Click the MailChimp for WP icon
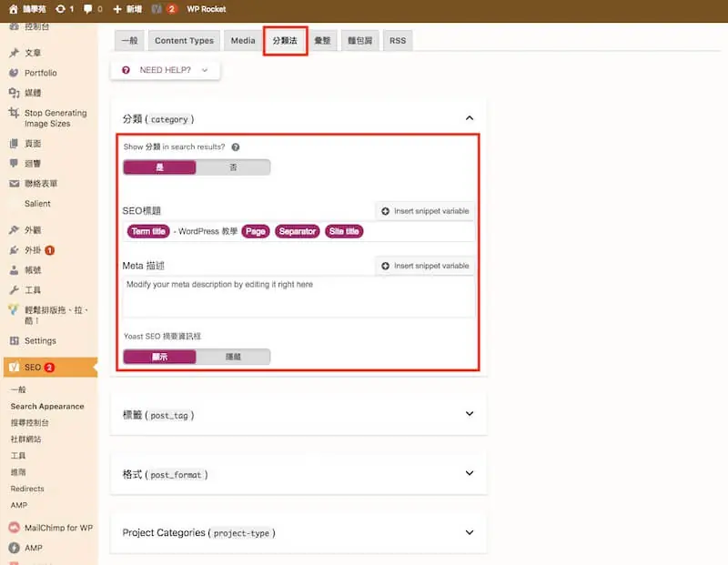This screenshot has width=728, height=565. click(x=15, y=528)
